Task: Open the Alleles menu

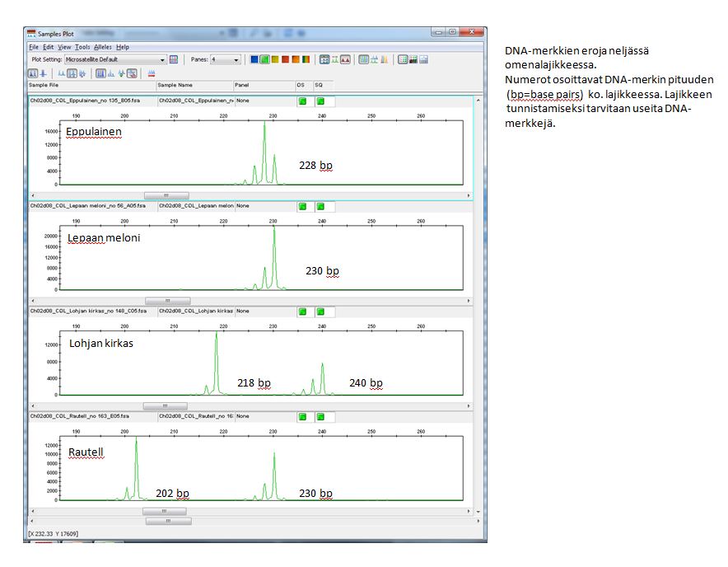Action: pyautogui.click(x=102, y=47)
